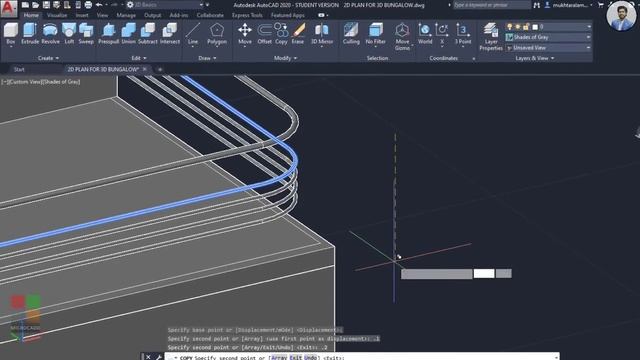The height and width of the screenshot is (360, 640).
Task: Select the Extrude tool
Action: tap(30, 33)
